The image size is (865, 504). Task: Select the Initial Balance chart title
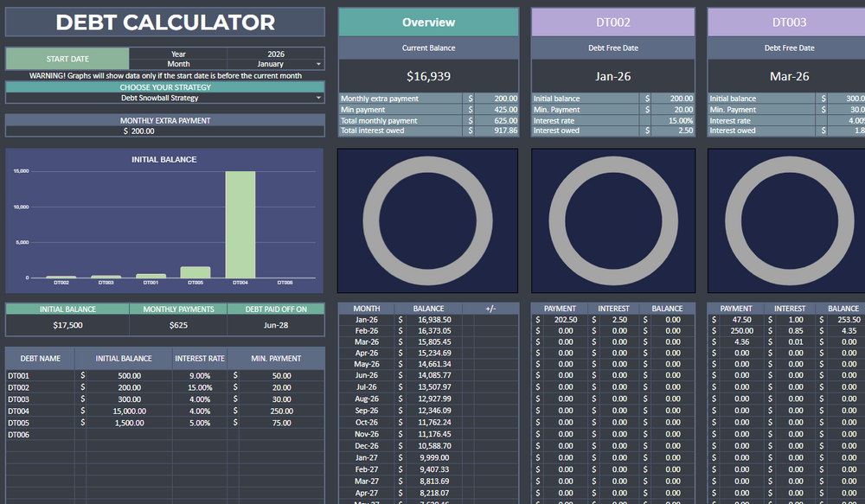[x=163, y=160]
